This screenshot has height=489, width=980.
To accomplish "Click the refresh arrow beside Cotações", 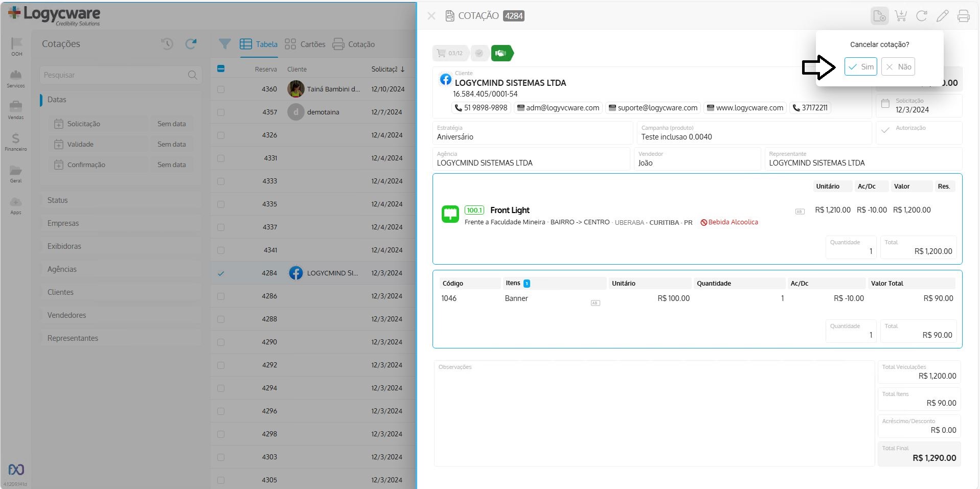I will coord(191,44).
